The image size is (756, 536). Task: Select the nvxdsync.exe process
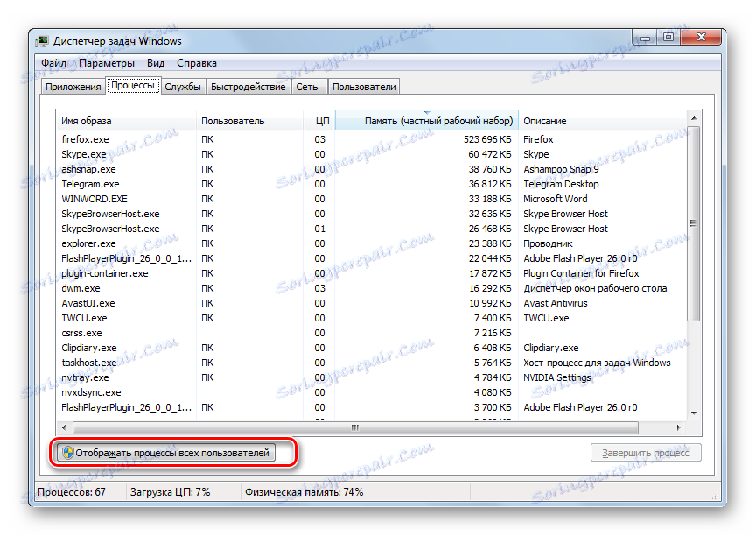point(371,392)
